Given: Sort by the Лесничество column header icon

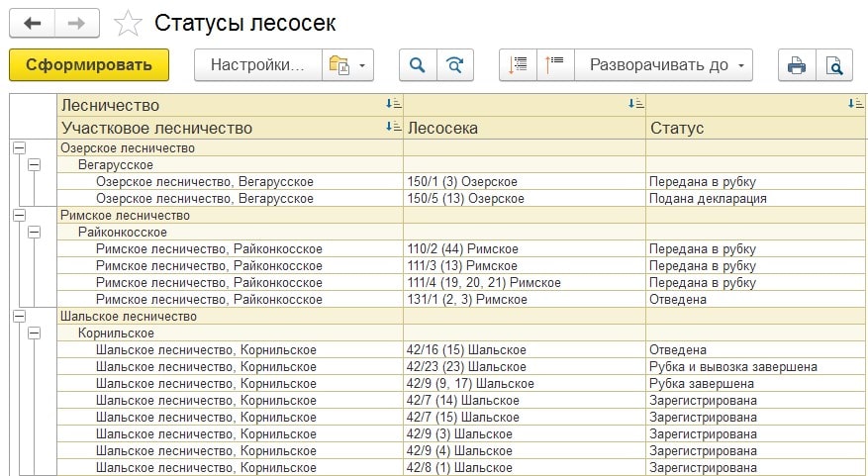Looking at the screenshot, I should (x=394, y=104).
